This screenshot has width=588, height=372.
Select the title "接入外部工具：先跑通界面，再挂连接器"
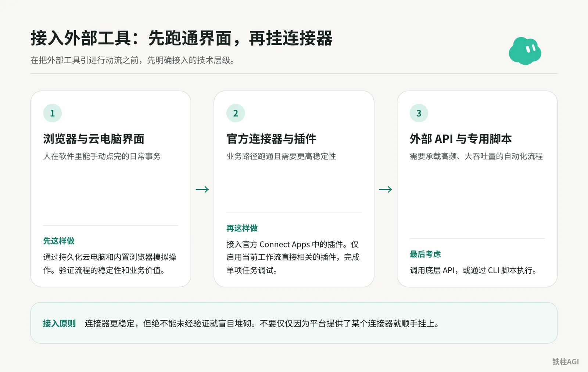(182, 38)
